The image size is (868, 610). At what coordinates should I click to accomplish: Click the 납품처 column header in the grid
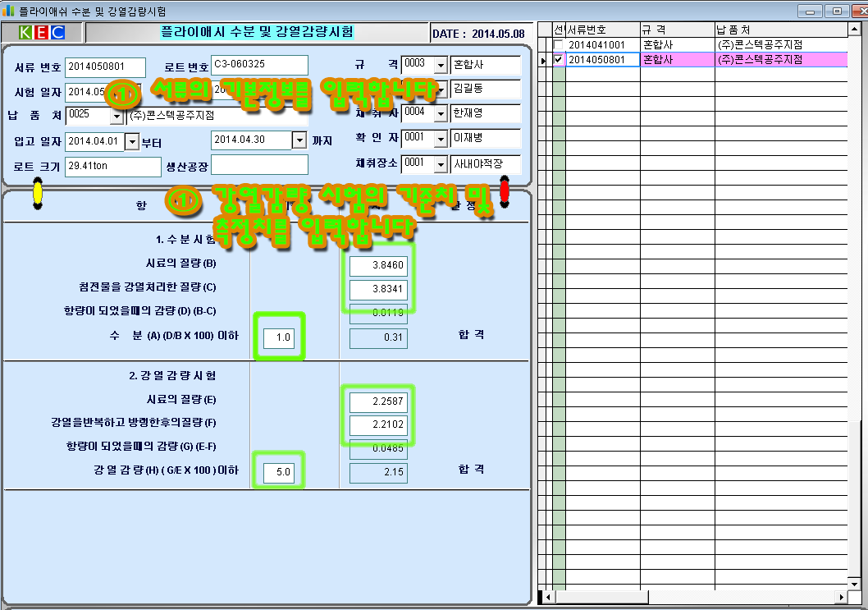pyautogui.click(x=779, y=29)
